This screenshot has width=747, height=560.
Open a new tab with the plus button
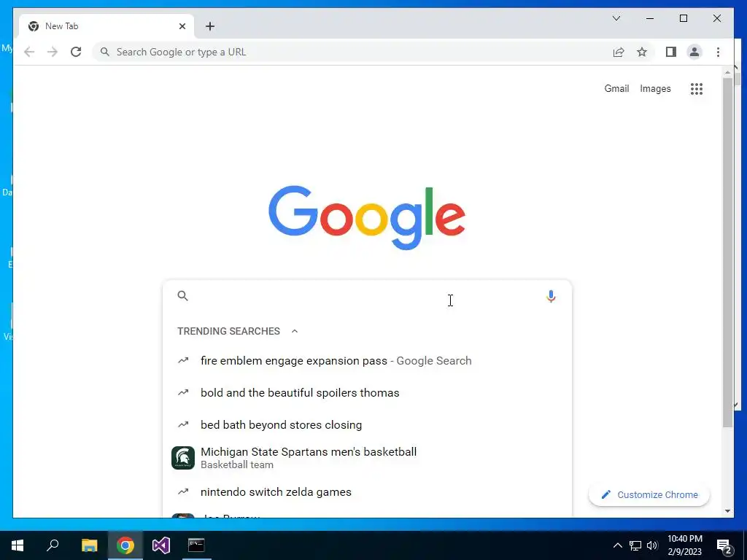[210, 26]
